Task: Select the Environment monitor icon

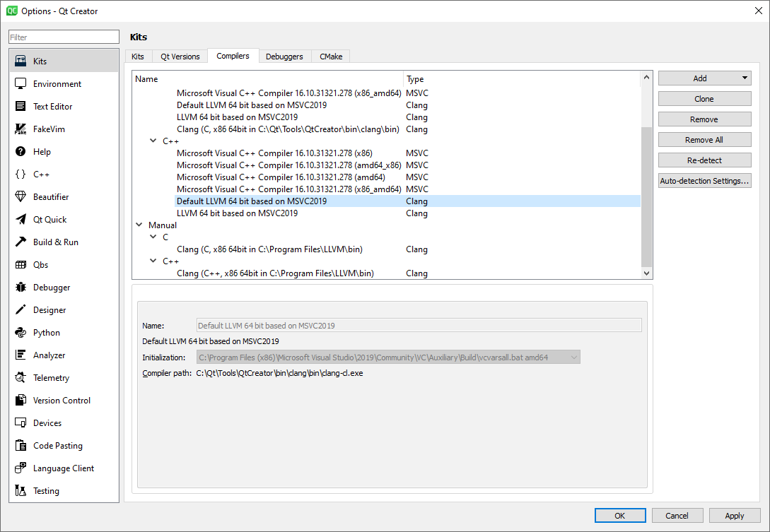Action: click(21, 83)
